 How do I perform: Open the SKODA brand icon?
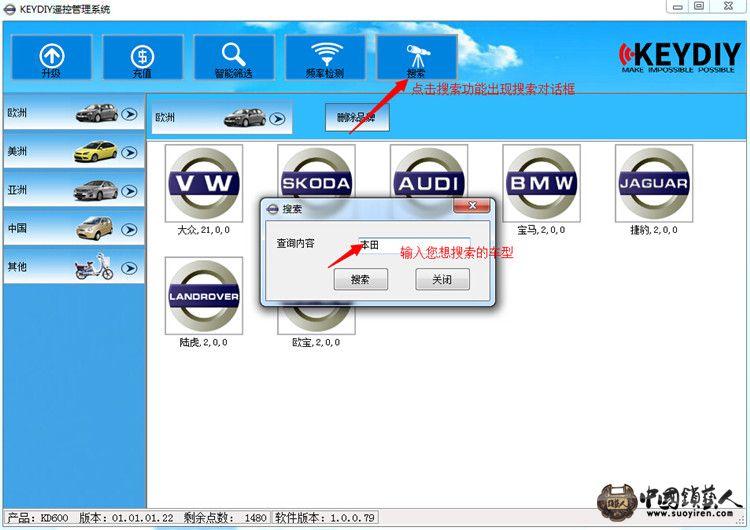(316, 171)
